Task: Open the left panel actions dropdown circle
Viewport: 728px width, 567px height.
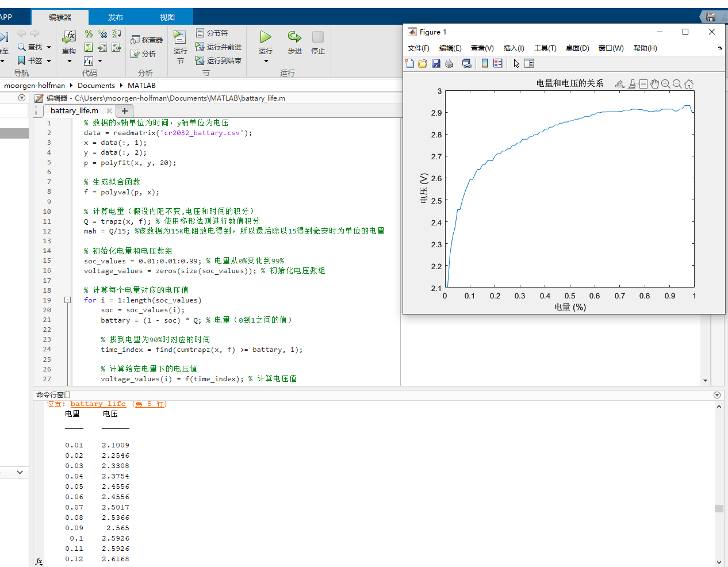Action: (22, 98)
